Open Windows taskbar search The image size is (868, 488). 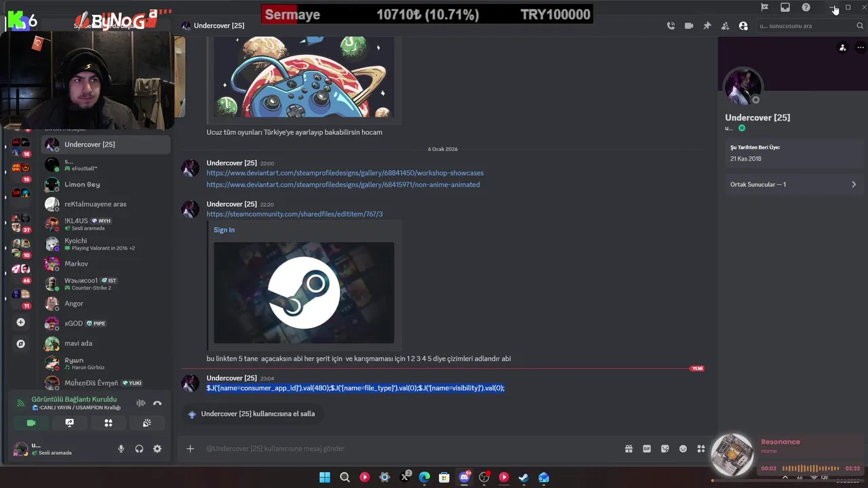coord(344,477)
